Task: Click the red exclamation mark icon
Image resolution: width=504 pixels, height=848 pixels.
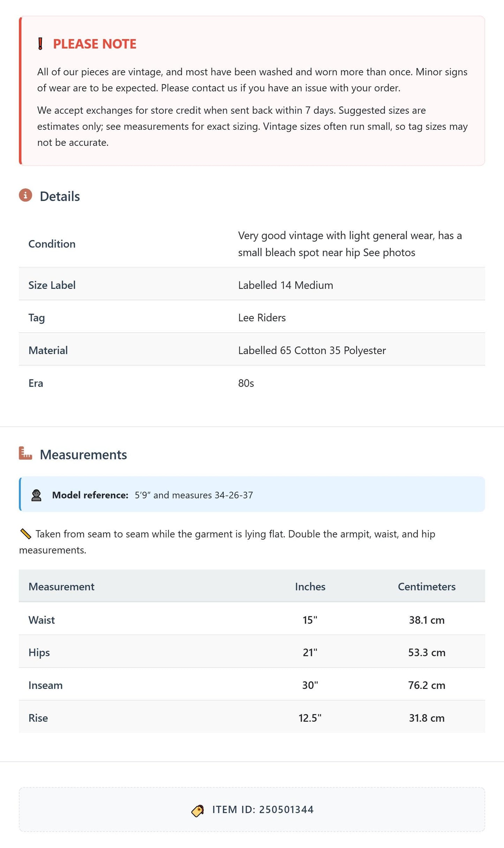Action: coord(40,44)
